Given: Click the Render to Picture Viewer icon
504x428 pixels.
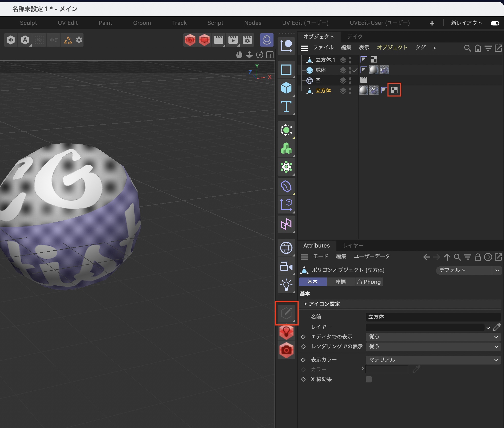Looking at the screenshot, I should tap(233, 40).
